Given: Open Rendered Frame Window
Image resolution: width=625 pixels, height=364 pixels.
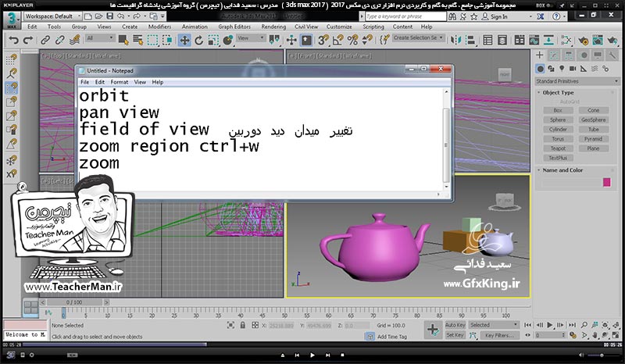Looking at the screenshot, I should click(x=598, y=41).
